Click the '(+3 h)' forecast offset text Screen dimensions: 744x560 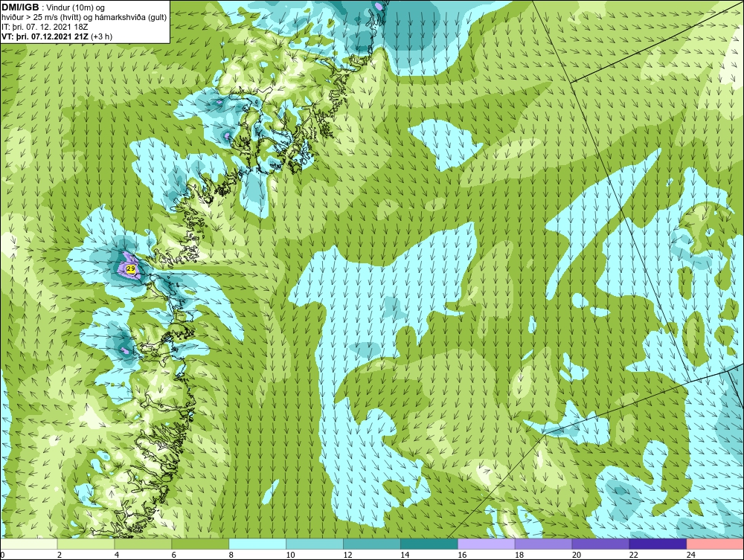coord(101,36)
